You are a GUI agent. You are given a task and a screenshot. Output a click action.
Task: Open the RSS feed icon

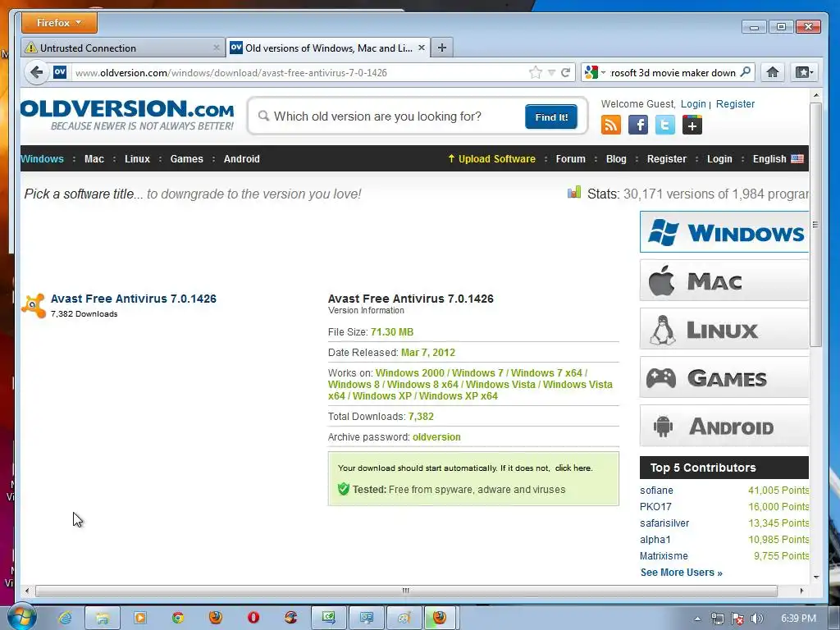point(610,126)
